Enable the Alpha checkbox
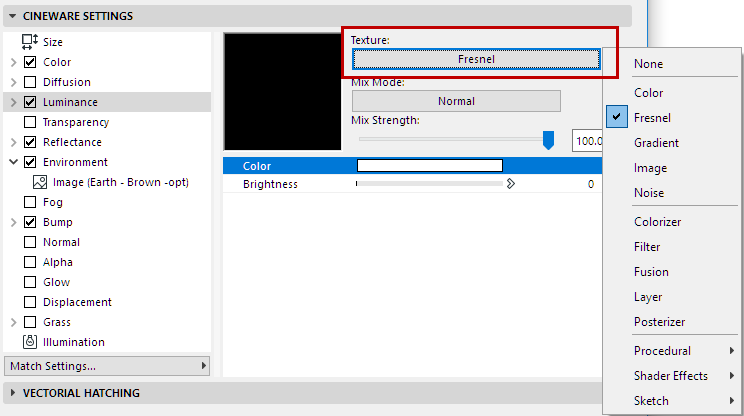This screenshot has width=744, height=416. click(30, 262)
